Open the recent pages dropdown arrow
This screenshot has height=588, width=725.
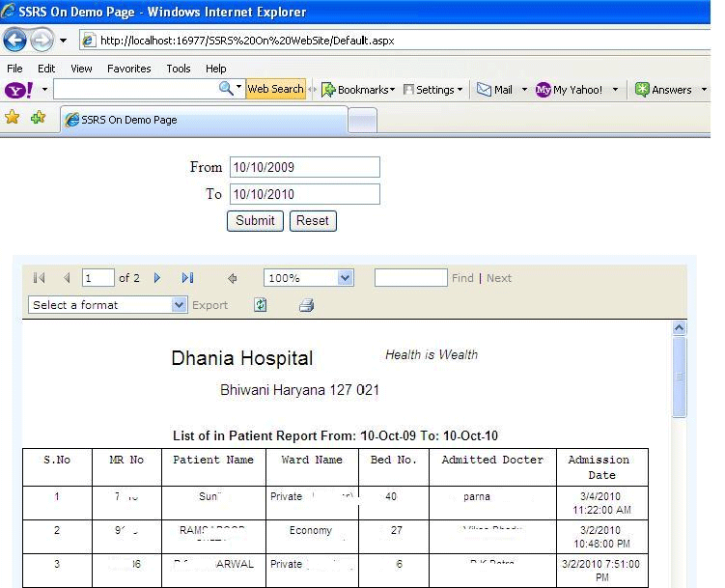click(x=64, y=41)
